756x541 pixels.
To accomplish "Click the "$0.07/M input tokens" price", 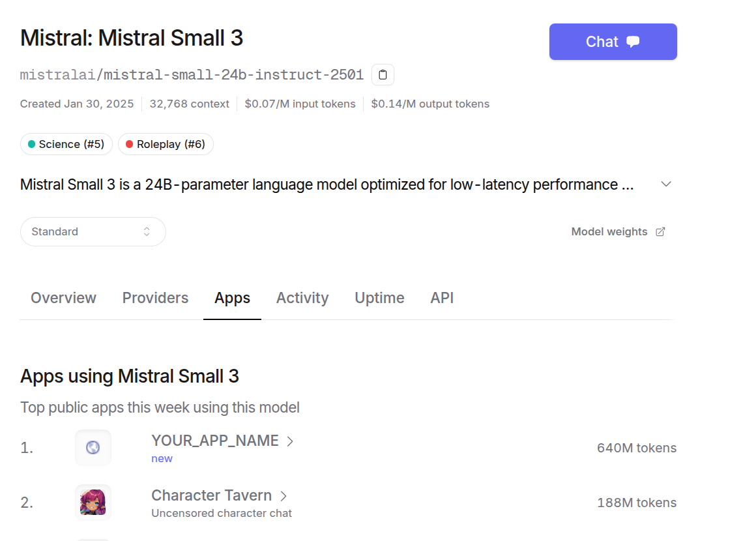I will (300, 104).
